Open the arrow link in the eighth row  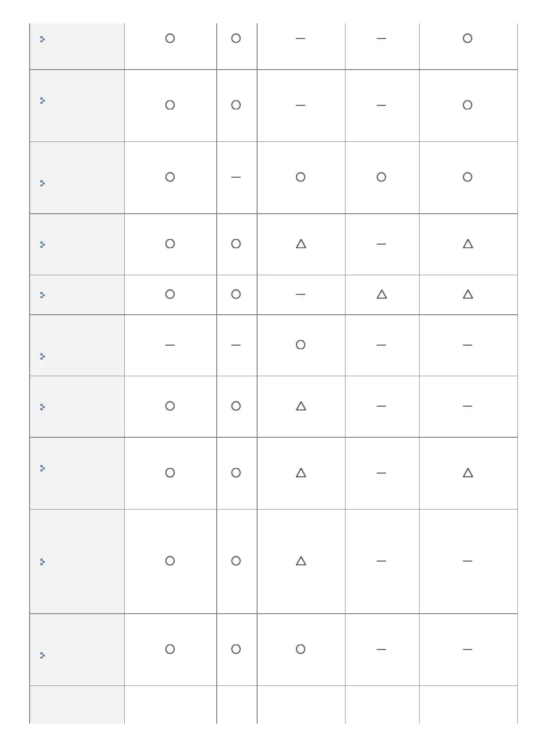(x=43, y=468)
